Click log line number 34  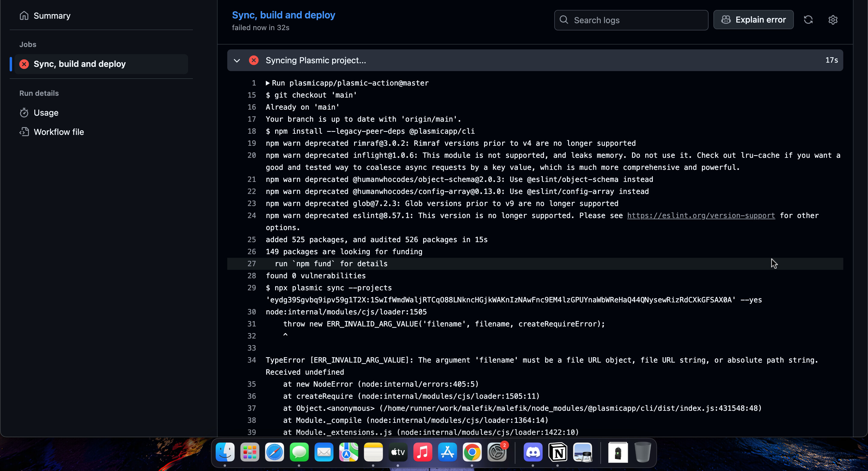[x=251, y=360]
